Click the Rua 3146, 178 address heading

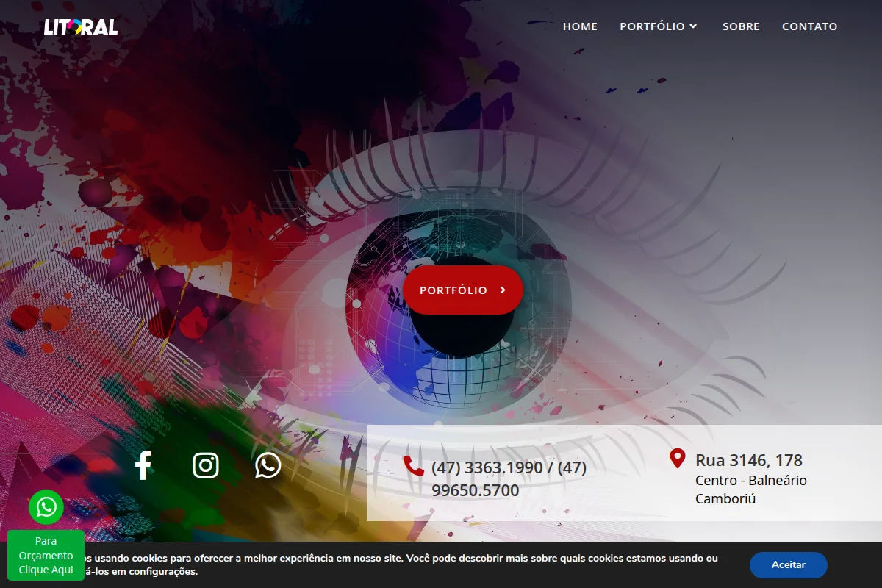[x=748, y=460]
